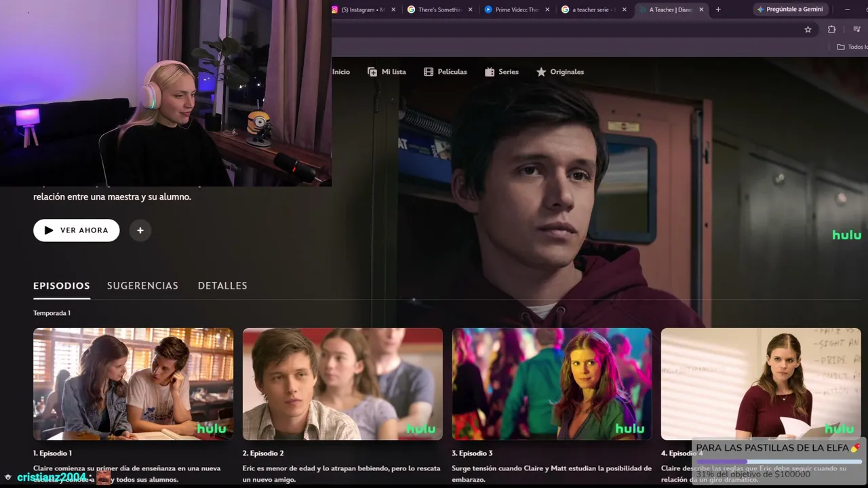
Task: Open the Películas film-strip icon
Action: tap(429, 72)
